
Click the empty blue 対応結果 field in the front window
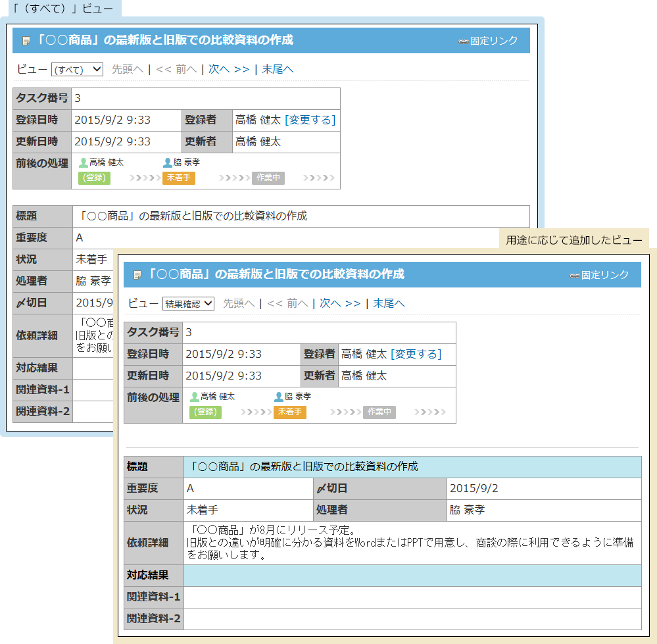click(413, 576)
